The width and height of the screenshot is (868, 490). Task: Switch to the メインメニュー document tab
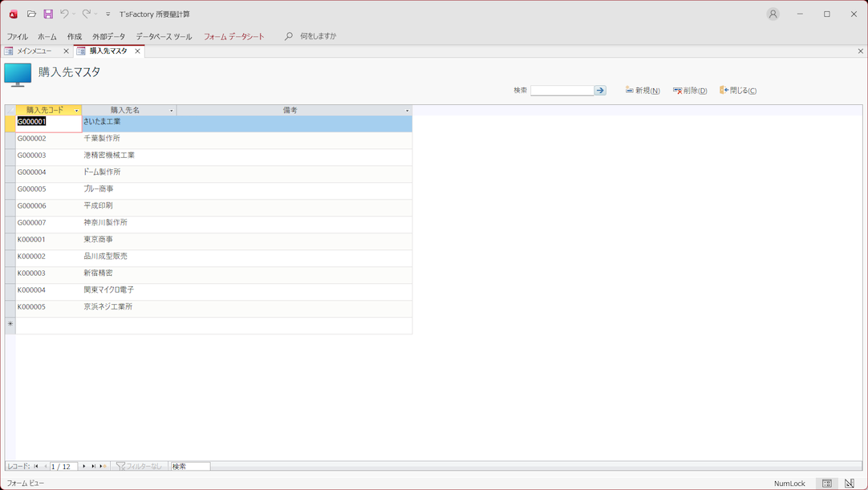(x=34, y=51)
